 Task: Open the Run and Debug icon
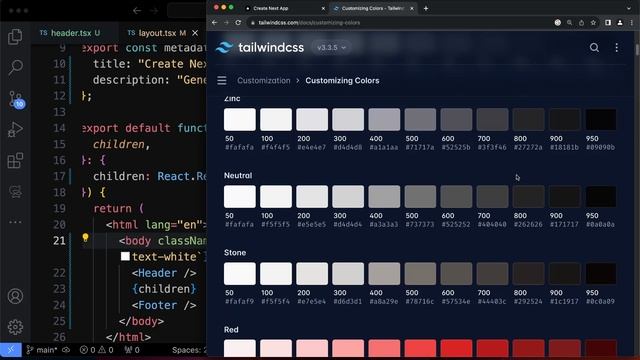pyautogui.click(x=15, y=130)
